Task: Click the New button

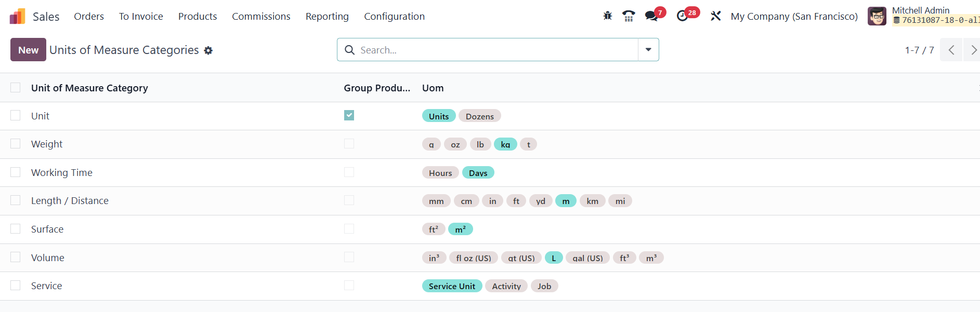Action: pyautogui.click(x=28, y=50)
